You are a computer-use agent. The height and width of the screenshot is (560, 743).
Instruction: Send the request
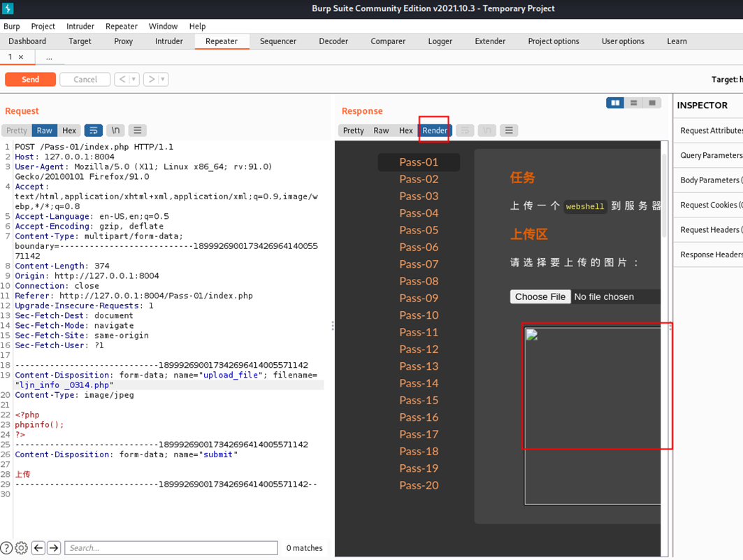pyautogui.click(x=30, y=79)
